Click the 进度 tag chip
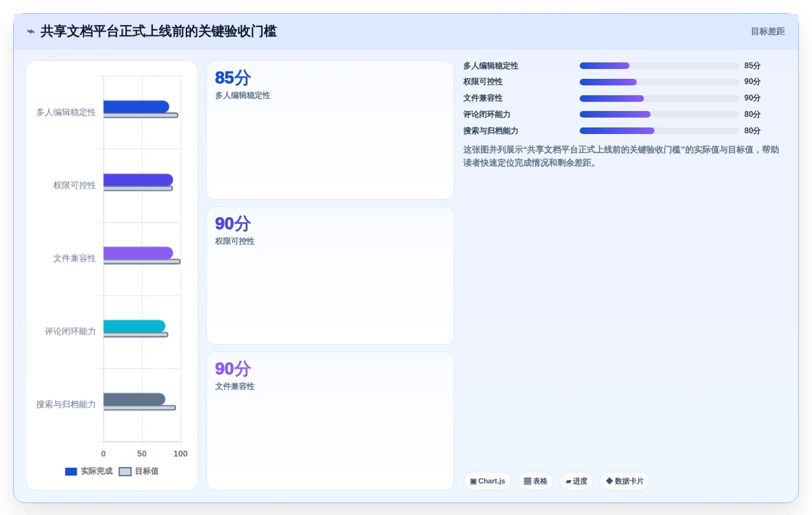The image size is (812, 515). (x=576, y=481)
